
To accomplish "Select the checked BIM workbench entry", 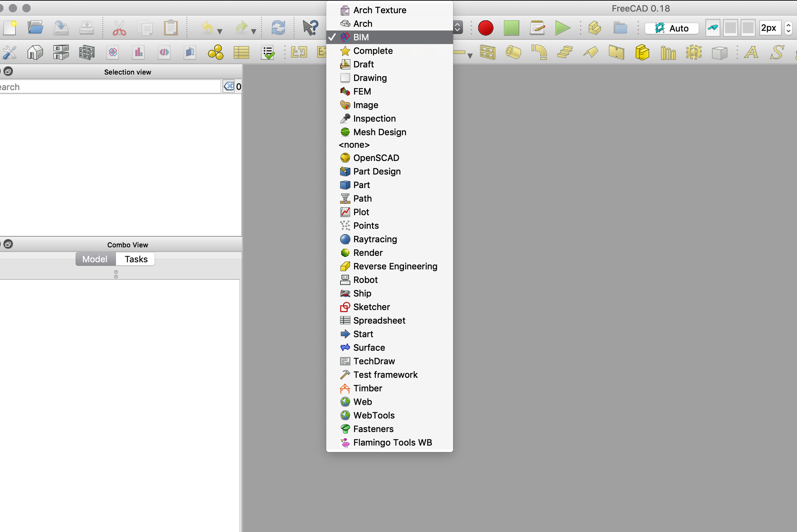I will 389,37.
